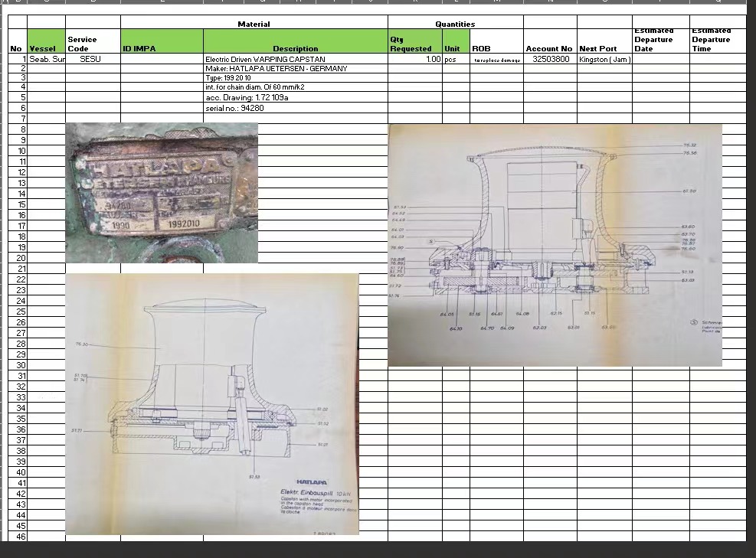Image resolution: width=756 pixels, height=558 pixels.
Task: Click the green ID IMPA header cell
Action: tap(162, 42)
